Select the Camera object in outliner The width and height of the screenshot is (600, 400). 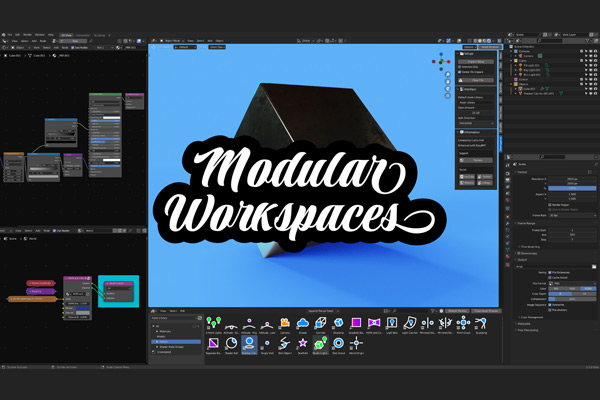[529, 56]
